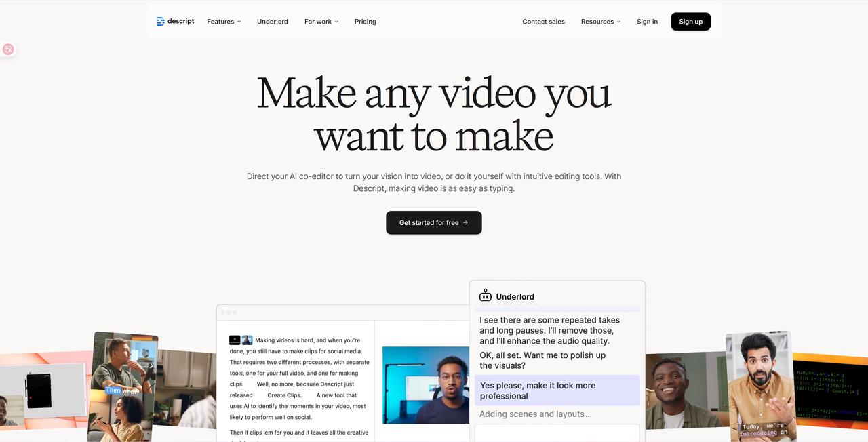Click the 'Adding scenes and layouts…' status text
The width and height of the screenshot is (868, 442).
pos(536,414)
